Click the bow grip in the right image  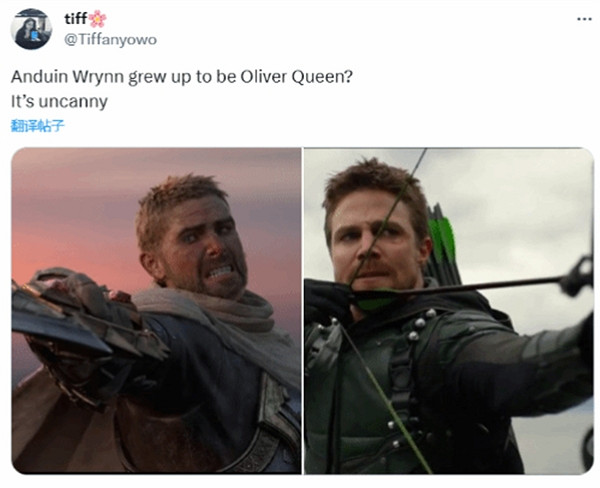(578, 276)
